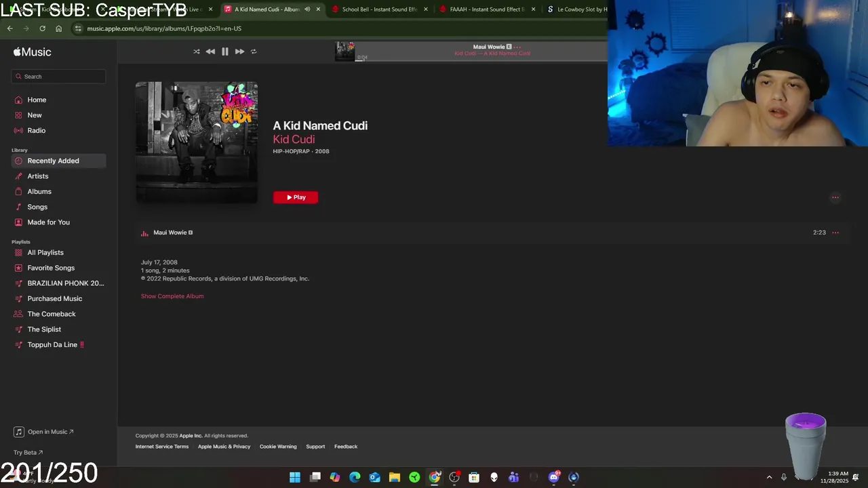Open File Explorer from taskbar
868x488 pixels.
pos(394,477)
